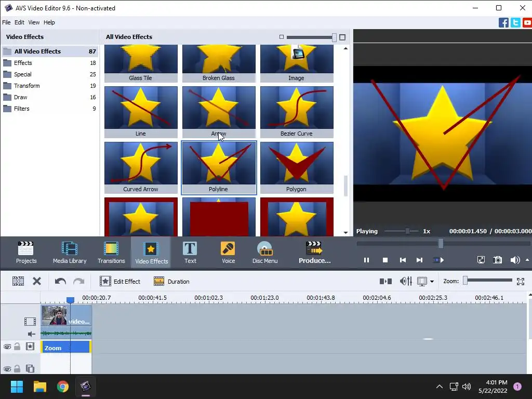532x399 pixels.
Task: Select the Special category folder
Action: pyautogui.click(x=50, y=74)
